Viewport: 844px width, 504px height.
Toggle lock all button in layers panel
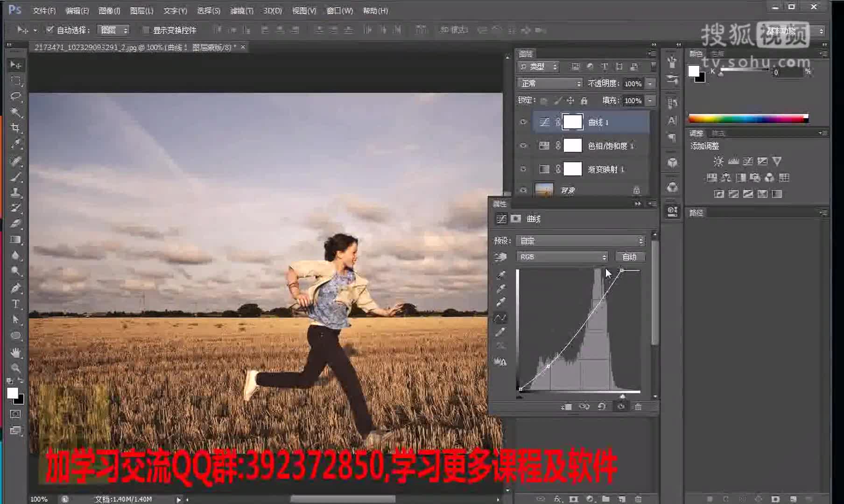584,100
